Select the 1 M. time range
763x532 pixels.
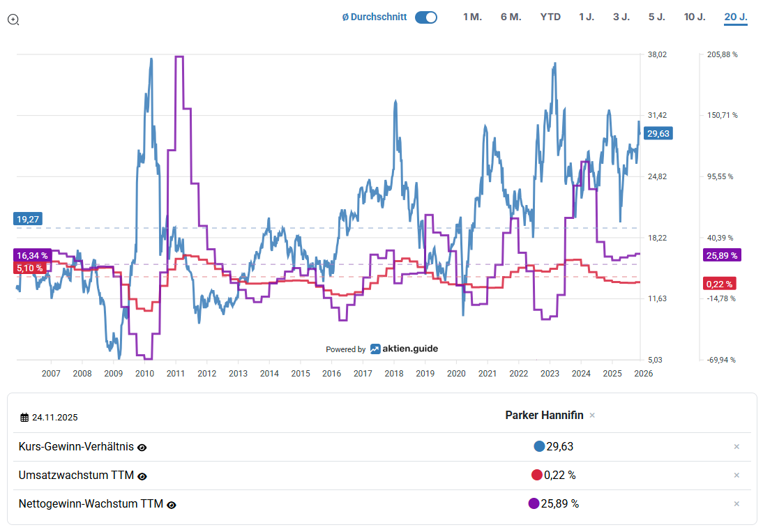tap(472, 17)
